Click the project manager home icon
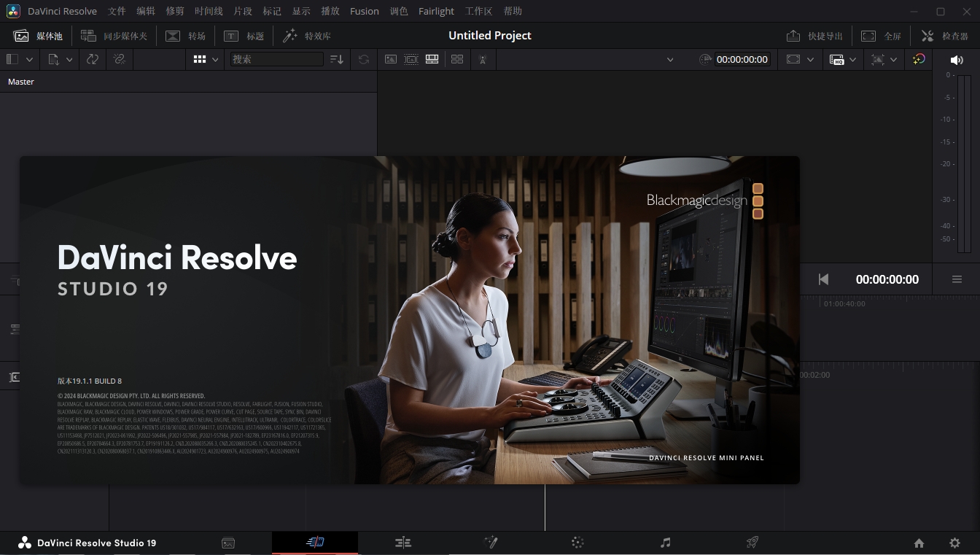The image size is (980, 555). point(919,543)
